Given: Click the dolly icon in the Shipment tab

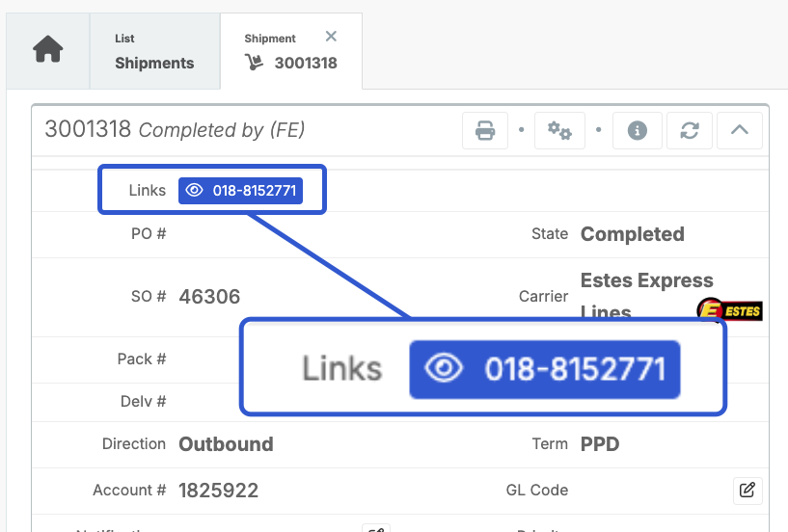Looking at the screenshot, I should pos(255,64).
